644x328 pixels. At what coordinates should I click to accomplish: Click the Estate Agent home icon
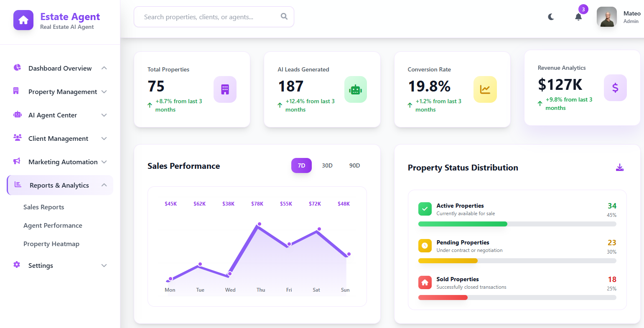tap(23, 20)
